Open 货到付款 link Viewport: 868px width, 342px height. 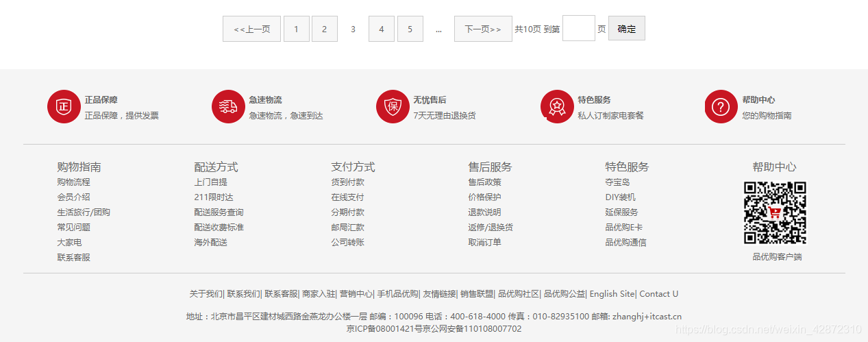click(x=347, y=182)
